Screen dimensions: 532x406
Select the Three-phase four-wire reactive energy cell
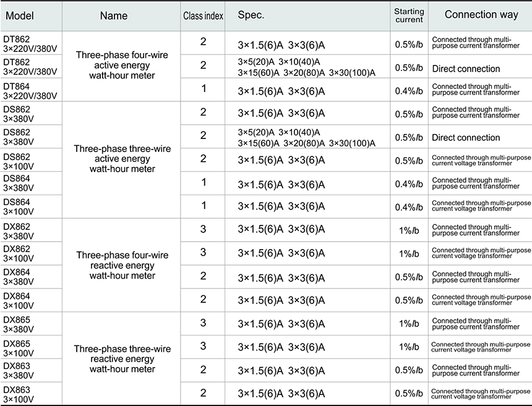122,265
